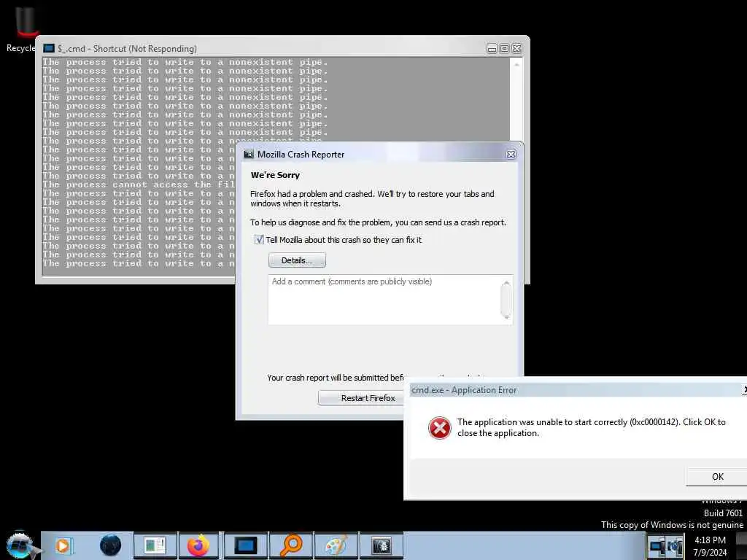
Task: Open the right system tray network icon
Action: (x=675, y=546)
